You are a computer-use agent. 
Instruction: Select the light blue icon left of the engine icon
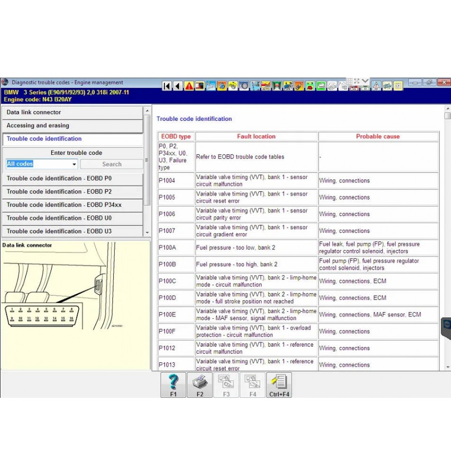211,86
